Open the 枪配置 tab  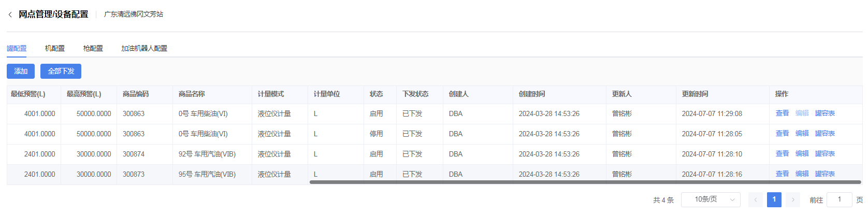click(93, 48)
